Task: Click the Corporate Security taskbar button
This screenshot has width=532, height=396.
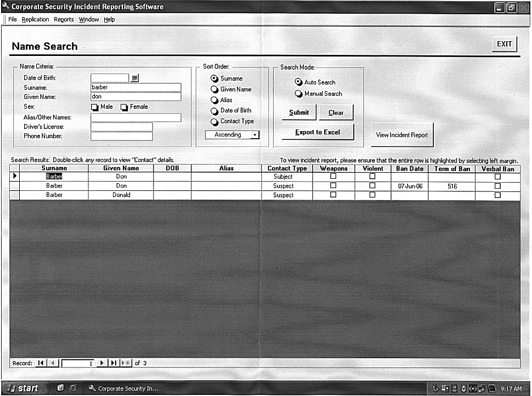Action: [x=123, y=388]
